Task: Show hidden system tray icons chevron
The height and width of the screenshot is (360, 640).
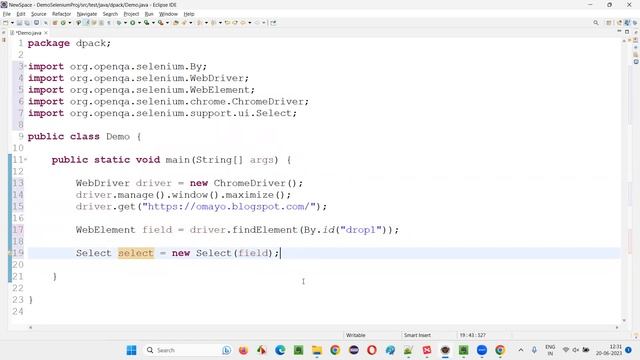Action: (521, 350)
